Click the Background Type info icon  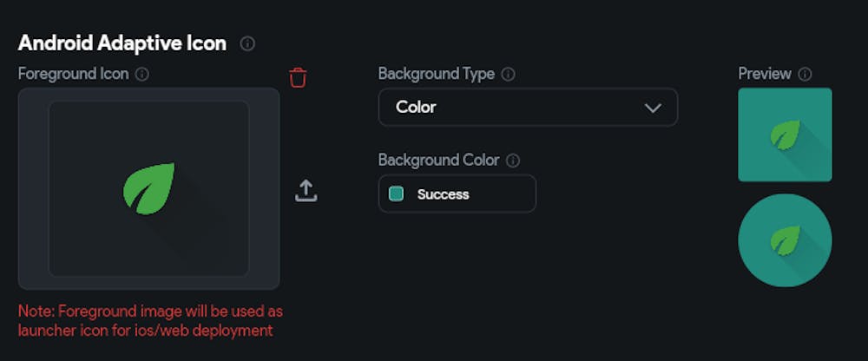click(509, 75)
